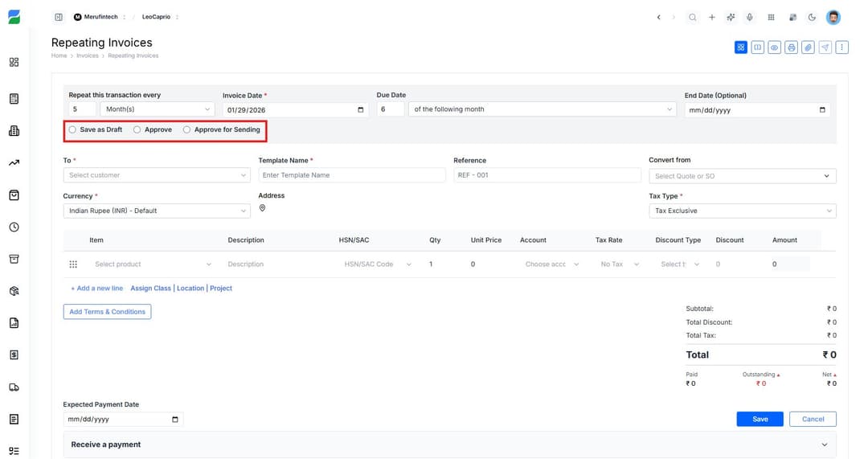Viewport: 868px width, 459px height.
Task: Select the blue grid view button
Action: click(741, 47)
